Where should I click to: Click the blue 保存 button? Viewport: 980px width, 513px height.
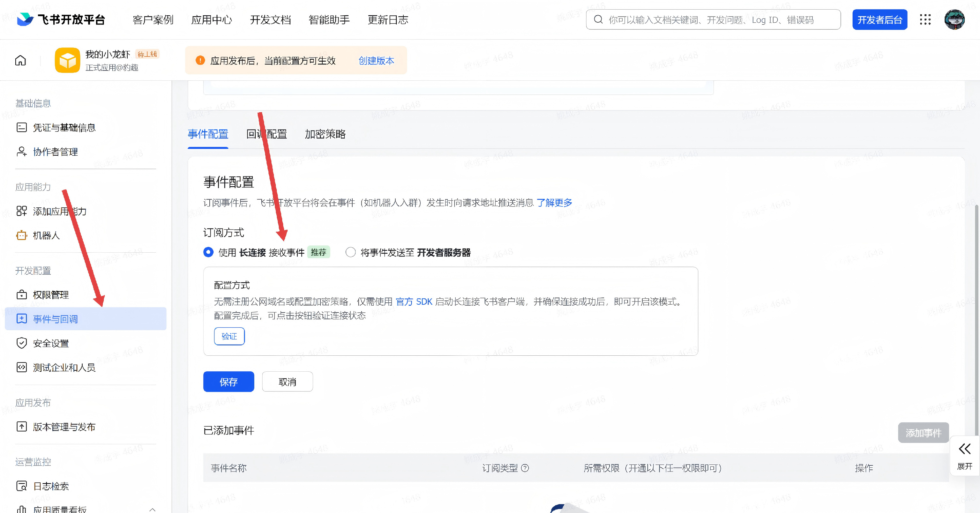pos(228,382)
